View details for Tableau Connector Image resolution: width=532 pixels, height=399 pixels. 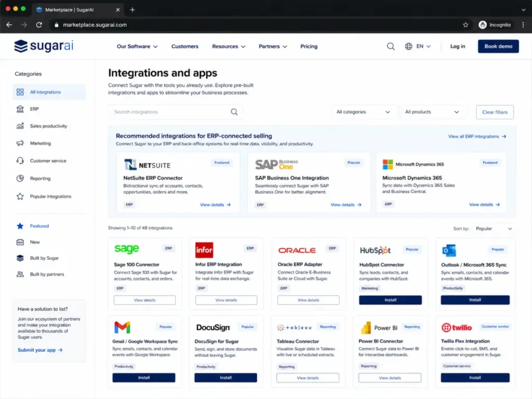click(x=308, y=378)
